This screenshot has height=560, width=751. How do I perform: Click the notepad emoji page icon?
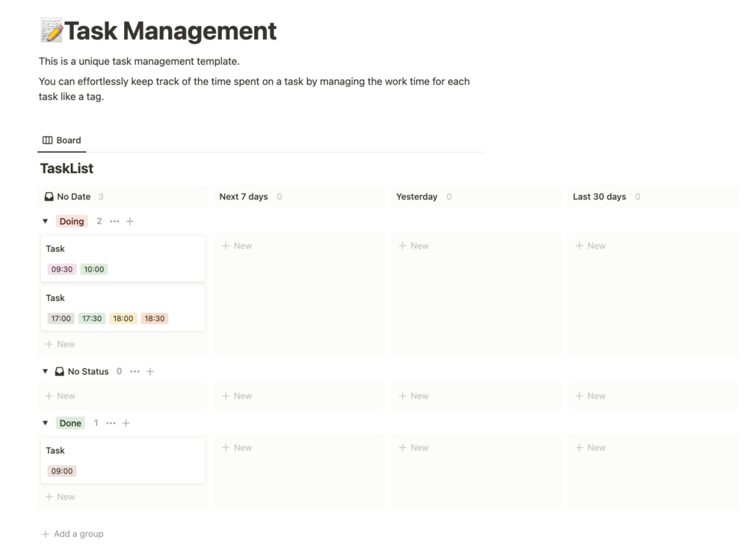[x=51, y=31]
